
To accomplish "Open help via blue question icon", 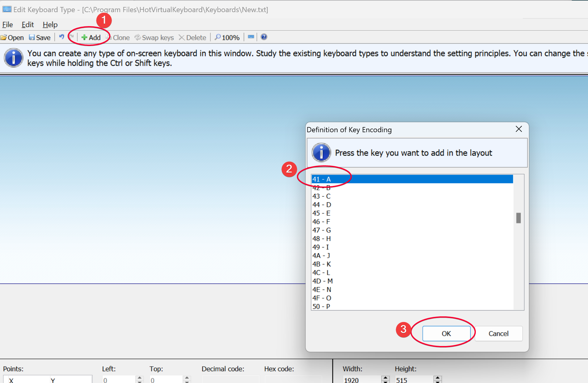I will point(264,37).
